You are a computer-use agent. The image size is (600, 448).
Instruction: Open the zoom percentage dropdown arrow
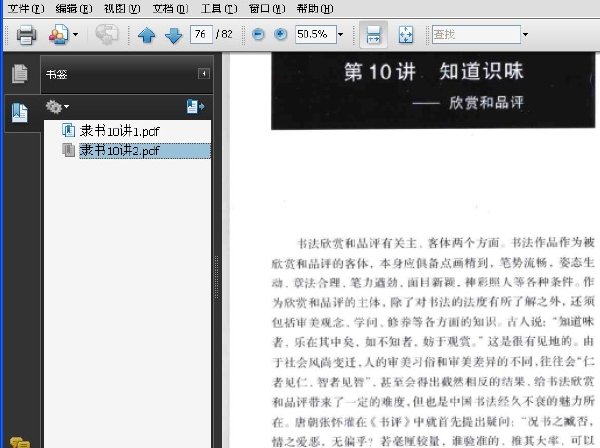coord(341,35)
